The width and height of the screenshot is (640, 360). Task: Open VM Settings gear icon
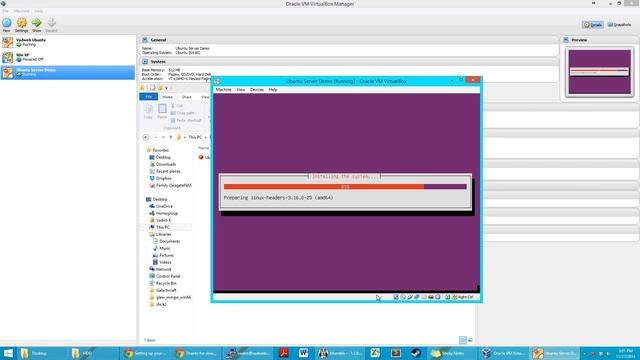click(22, 25)
